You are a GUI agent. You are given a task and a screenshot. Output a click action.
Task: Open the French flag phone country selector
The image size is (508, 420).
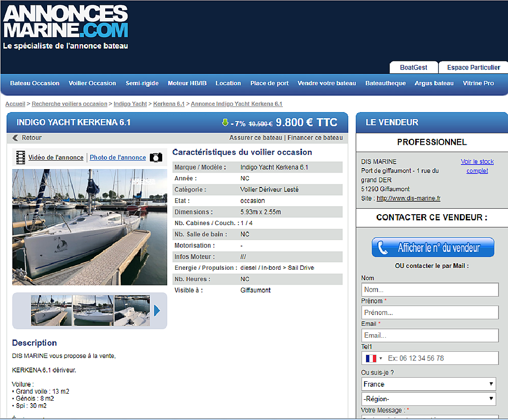click(x=374, y=358)
